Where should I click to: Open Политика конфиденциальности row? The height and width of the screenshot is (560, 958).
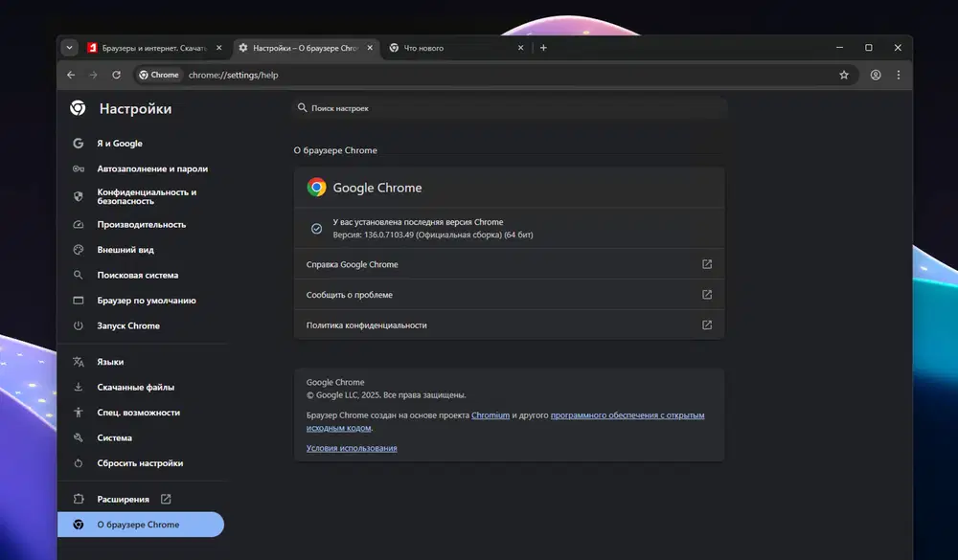point(509,325)
